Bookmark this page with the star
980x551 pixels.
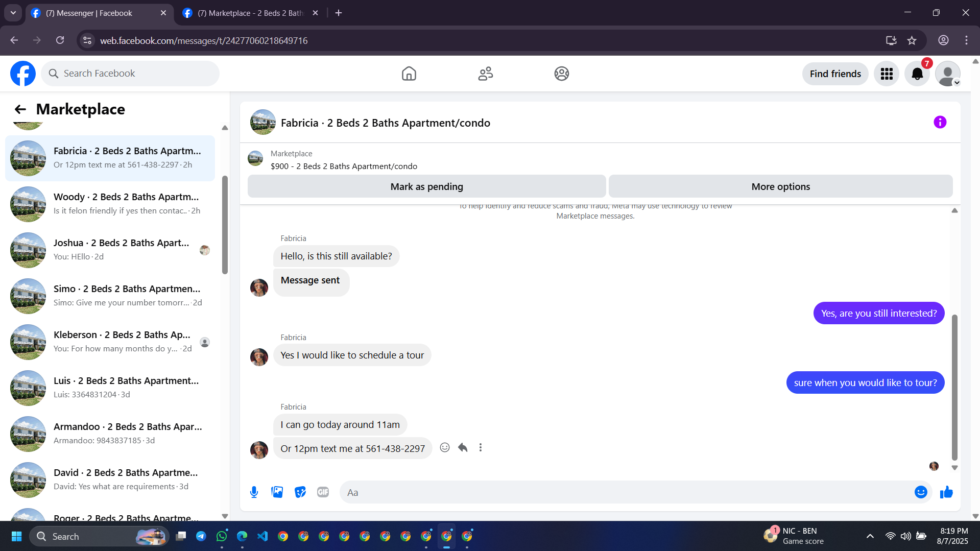pyautogui.click(x=912, y=40)
